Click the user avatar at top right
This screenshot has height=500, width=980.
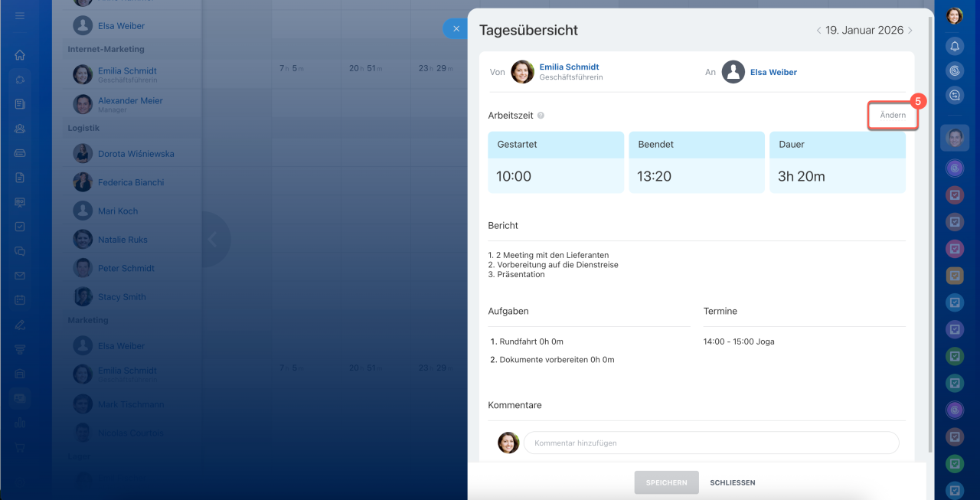point(955,16)
